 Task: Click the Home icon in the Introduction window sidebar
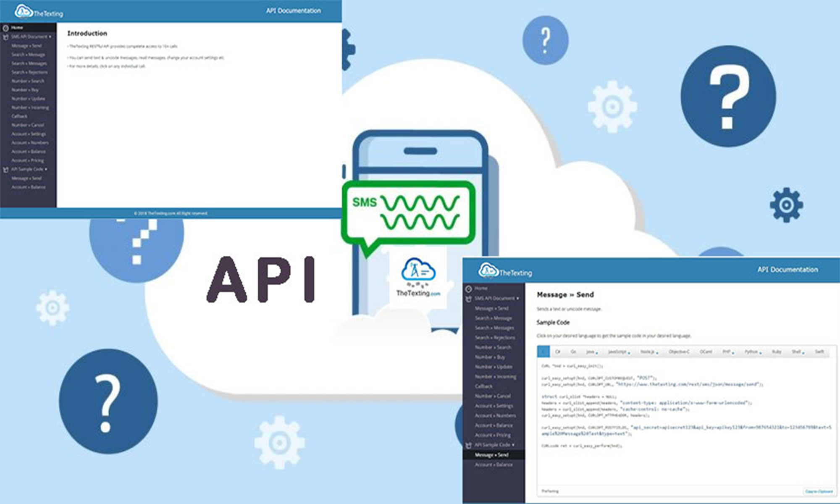tap(5, 28)
